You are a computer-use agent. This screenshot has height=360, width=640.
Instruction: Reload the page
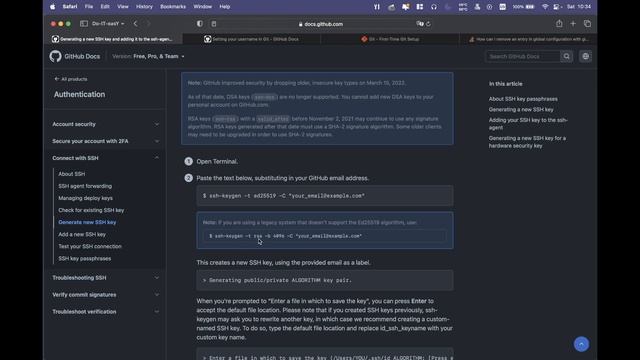point(428,24)
